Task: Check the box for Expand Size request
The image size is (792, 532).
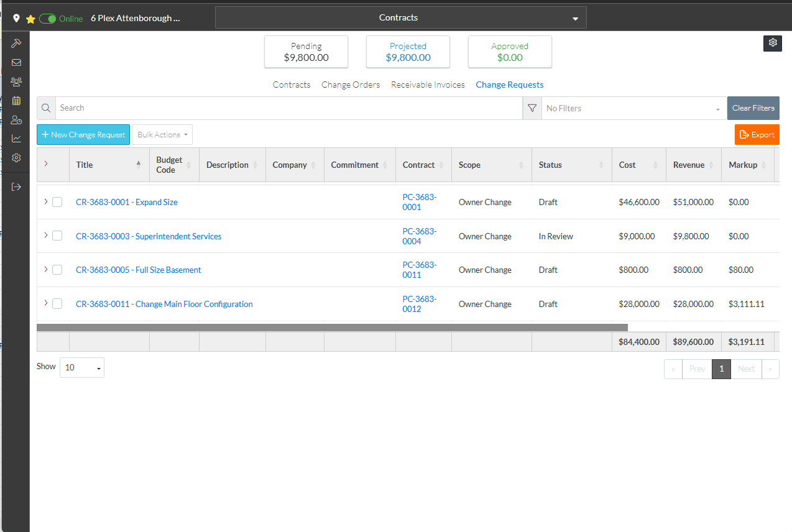Action: (57, 202)
